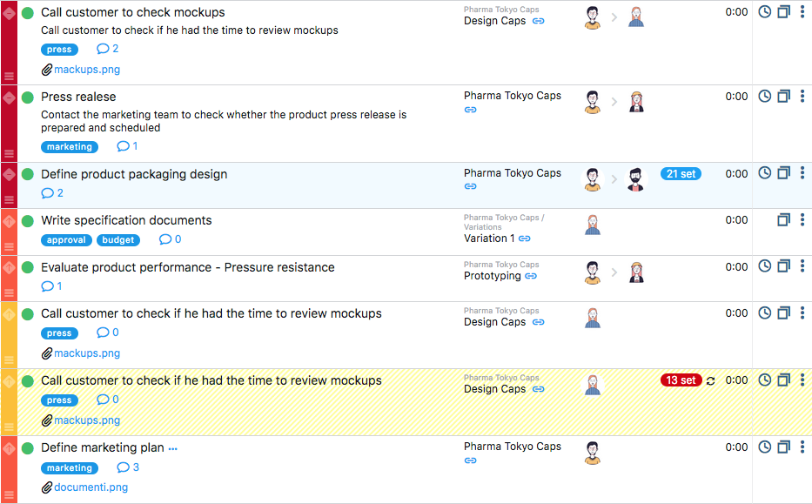This screenshot has height=504, width=812.
Task: Click the blue 21 set due date badge
Action: pos(681,174)
